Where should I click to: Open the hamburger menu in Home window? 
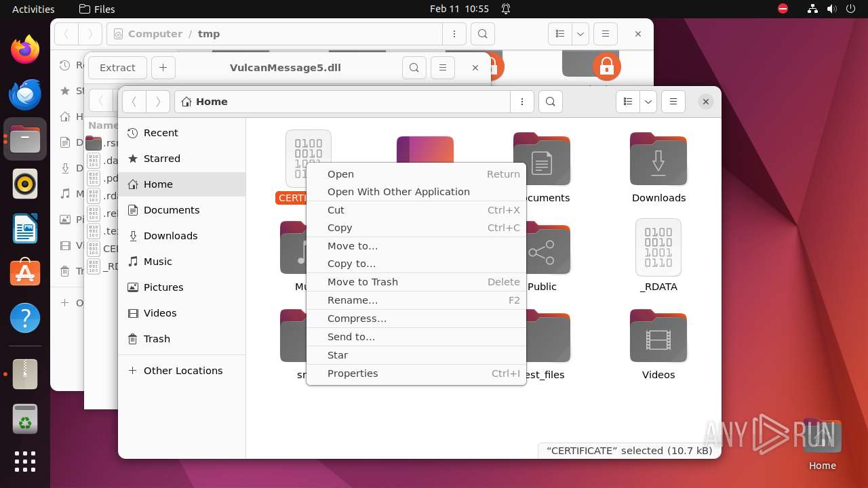pyautogui.click(x=673, y=102)
